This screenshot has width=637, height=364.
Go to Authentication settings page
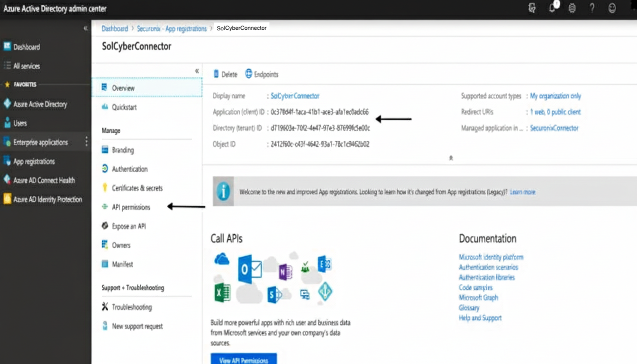(129, 169)
